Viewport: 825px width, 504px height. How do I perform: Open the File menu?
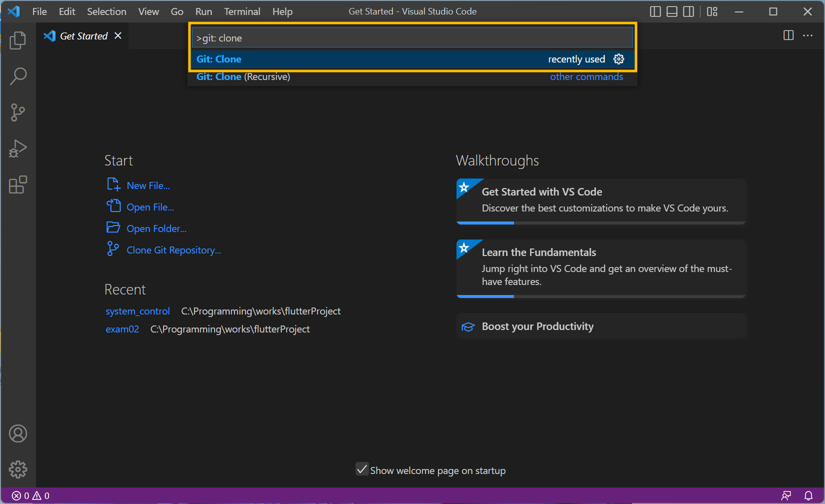[39, 11]
